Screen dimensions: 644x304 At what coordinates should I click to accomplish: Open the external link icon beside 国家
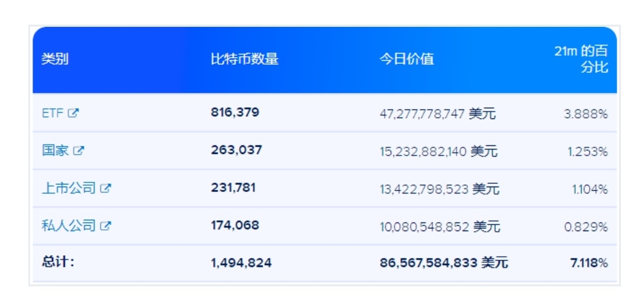(78, 151)
